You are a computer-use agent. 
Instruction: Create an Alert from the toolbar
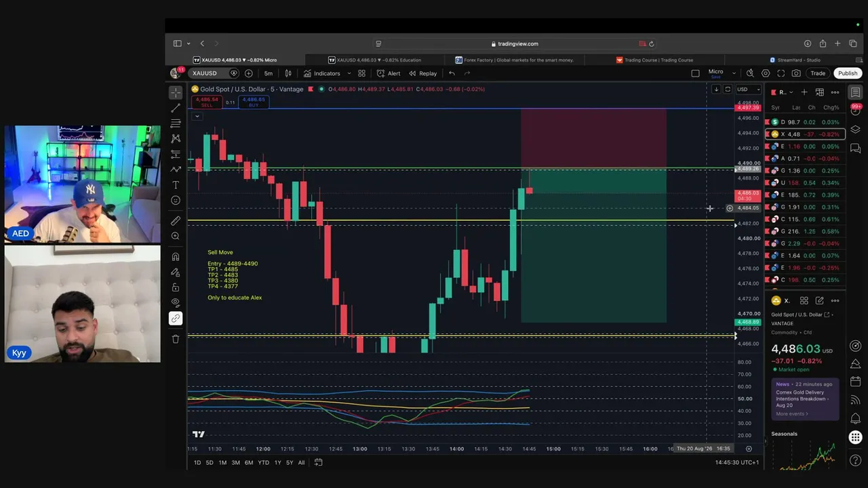tap(389, 73)
